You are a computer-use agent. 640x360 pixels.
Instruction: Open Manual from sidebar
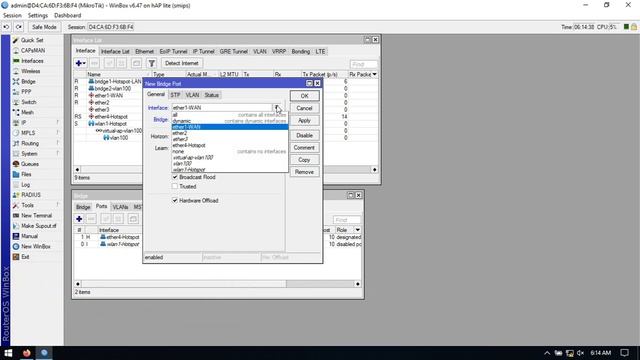29,236
